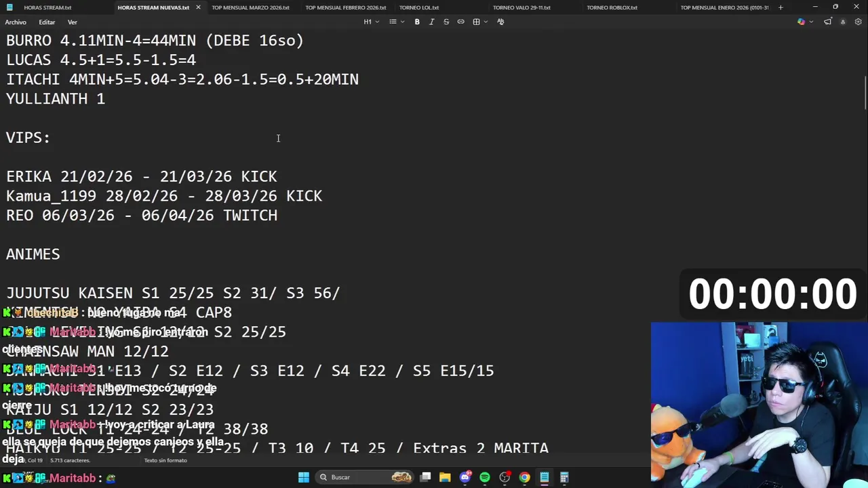Click the 'Texto sin formato' status bar entry
Image resolution: width=868 pixels, height=488 pixels.
pos(165,460)
